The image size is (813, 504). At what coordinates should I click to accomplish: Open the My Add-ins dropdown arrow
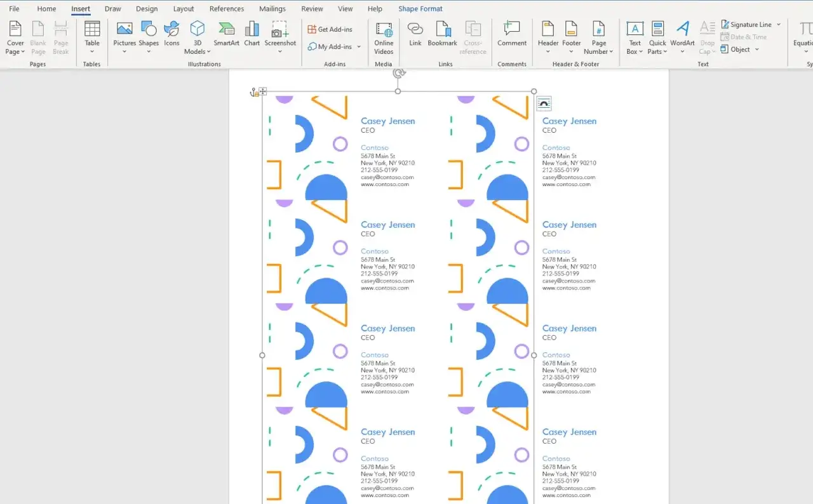359,47
